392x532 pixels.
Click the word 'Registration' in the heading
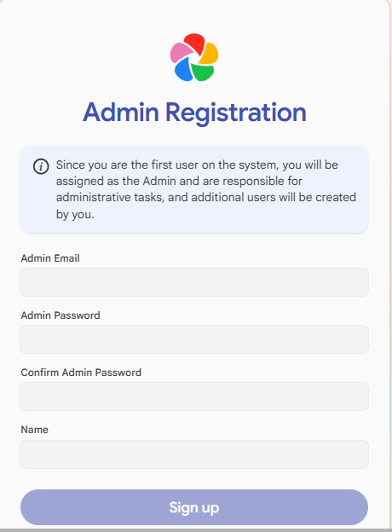tap(236, 113)
